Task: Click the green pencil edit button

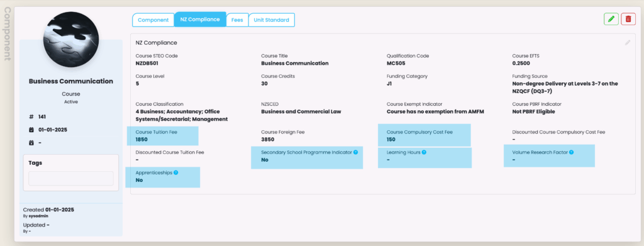Action: [611, 19]
